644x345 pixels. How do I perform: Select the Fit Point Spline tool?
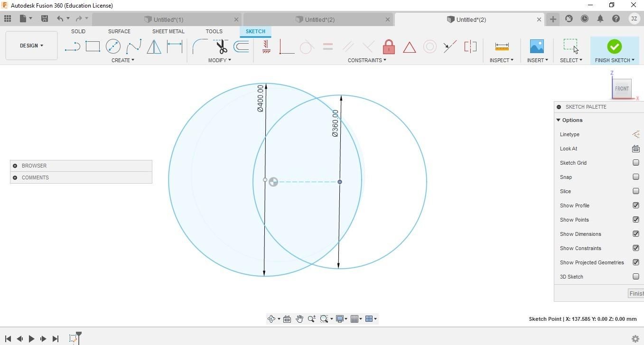[x=134, y=47]
